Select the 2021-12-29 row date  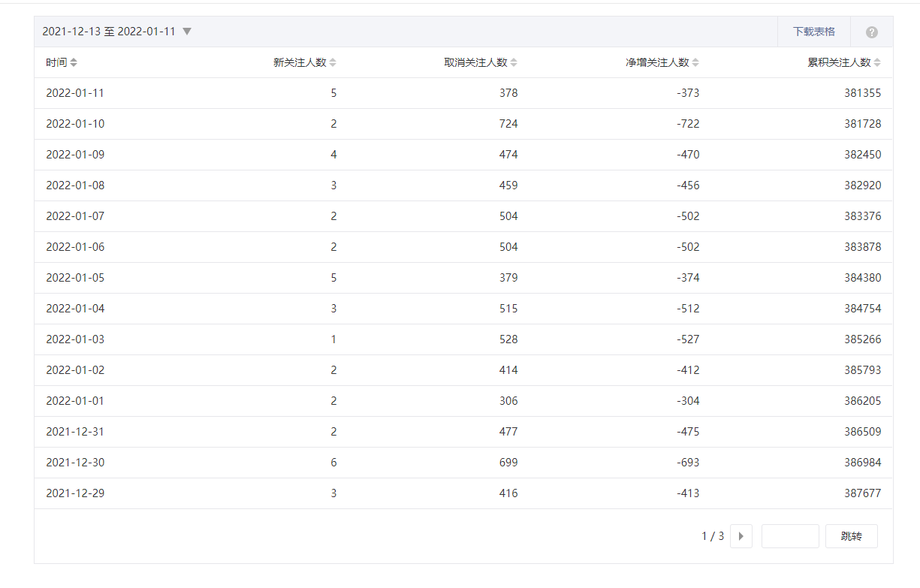75,493
